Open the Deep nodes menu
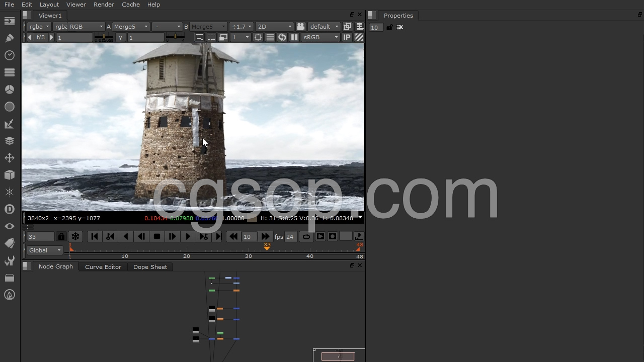 pos(10,209)
